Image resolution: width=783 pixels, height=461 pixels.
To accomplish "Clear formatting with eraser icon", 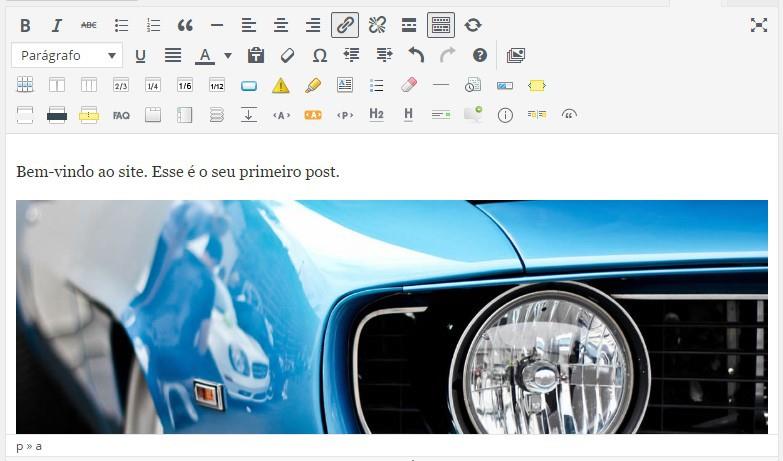I will [288, 55].
